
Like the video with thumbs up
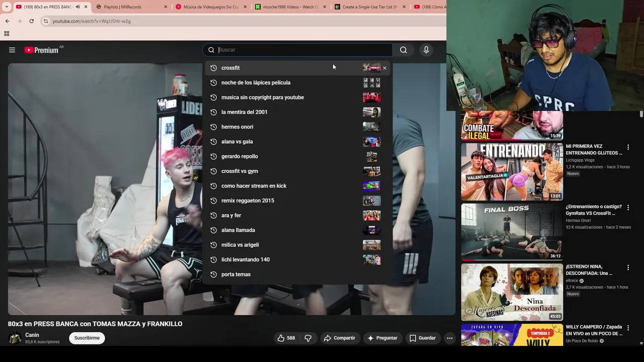tap(286, 338)
